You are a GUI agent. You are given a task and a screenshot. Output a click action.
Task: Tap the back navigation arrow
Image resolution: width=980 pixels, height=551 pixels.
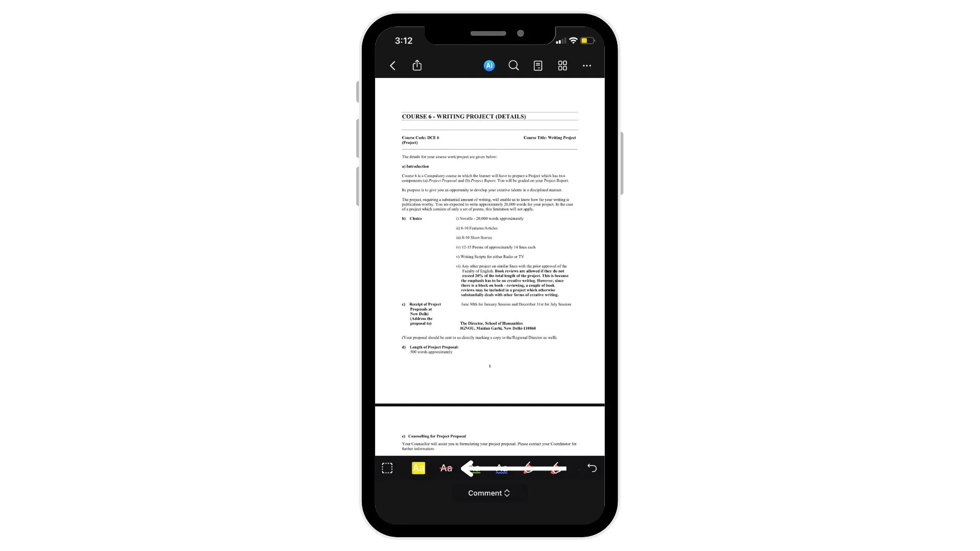(x=393, y=65)
